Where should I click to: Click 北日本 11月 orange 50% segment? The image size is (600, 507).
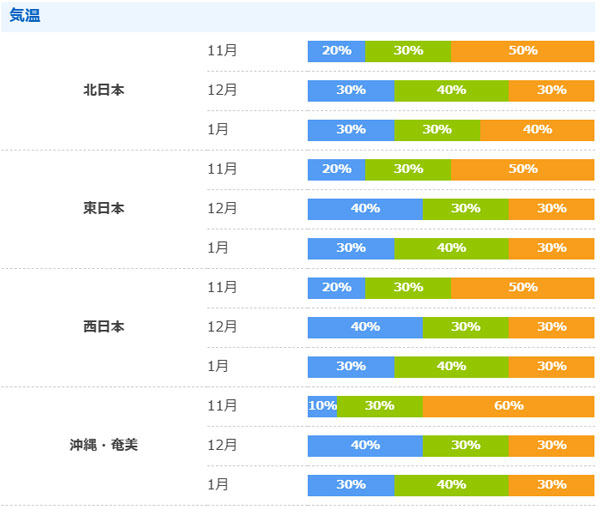(522, 51)
